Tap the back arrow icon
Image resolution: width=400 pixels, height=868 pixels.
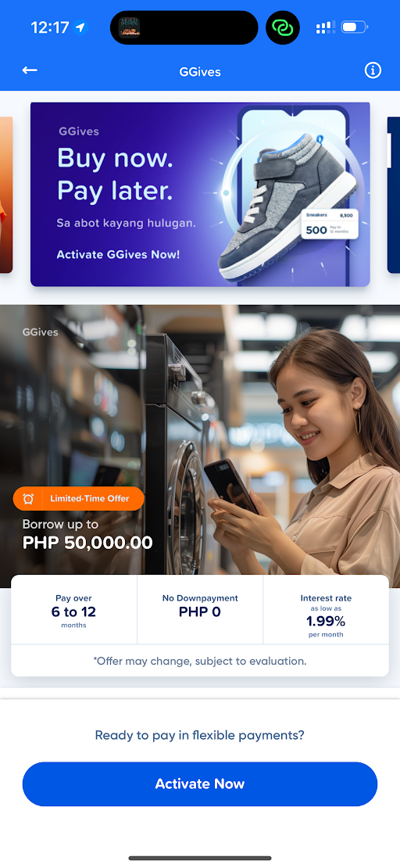tap(30, 70)
